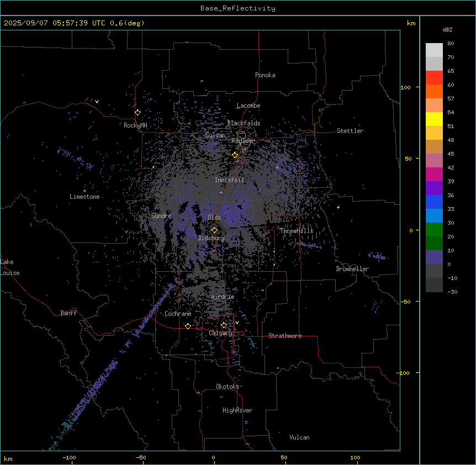Click the yellow diamond marker below RedDeer
This screenshot has height=465, width=476.
point(235,155)
